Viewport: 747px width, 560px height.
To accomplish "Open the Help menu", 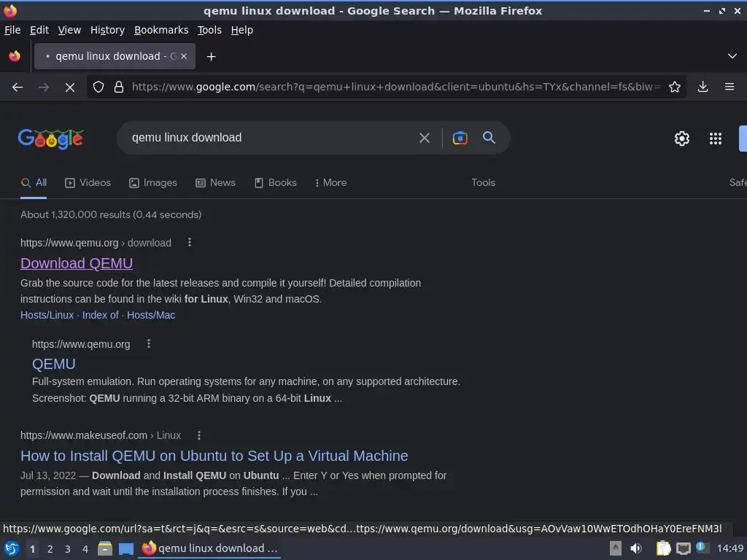I will tap(241, 30).
